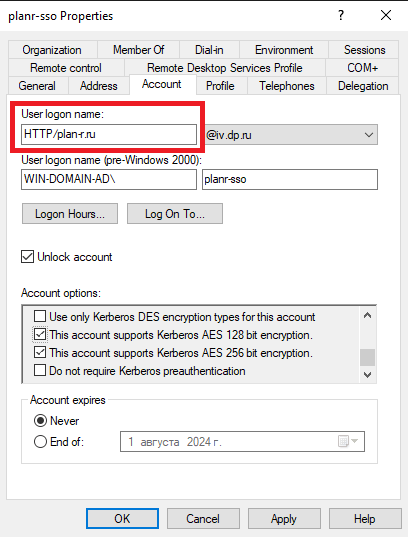
Task: Click the planr-sso pre-Windows 2000 logon field
Action: click(x=290, y=179)
